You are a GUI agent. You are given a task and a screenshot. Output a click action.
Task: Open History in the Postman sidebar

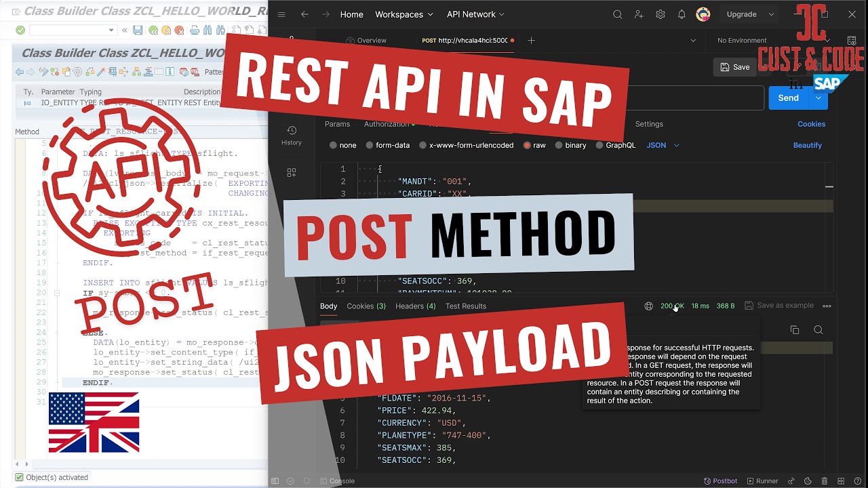click(292, 135)
